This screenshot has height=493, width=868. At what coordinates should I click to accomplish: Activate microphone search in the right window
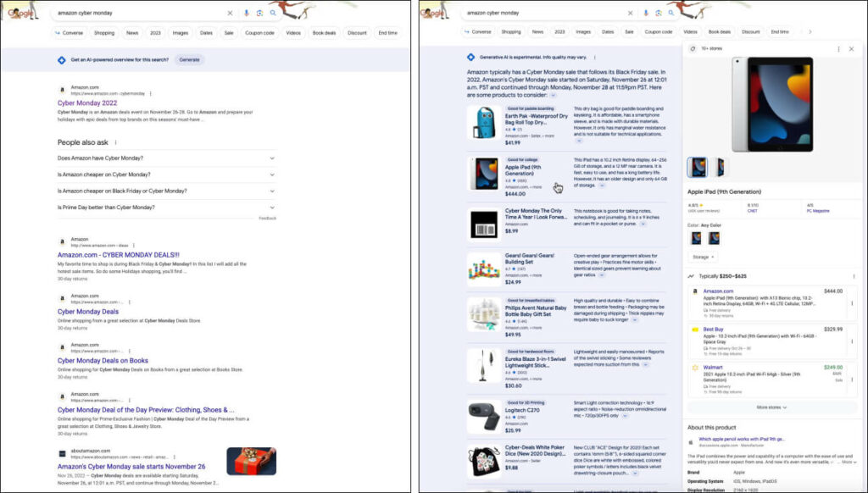pyautogui.click(x=645, y=13)
